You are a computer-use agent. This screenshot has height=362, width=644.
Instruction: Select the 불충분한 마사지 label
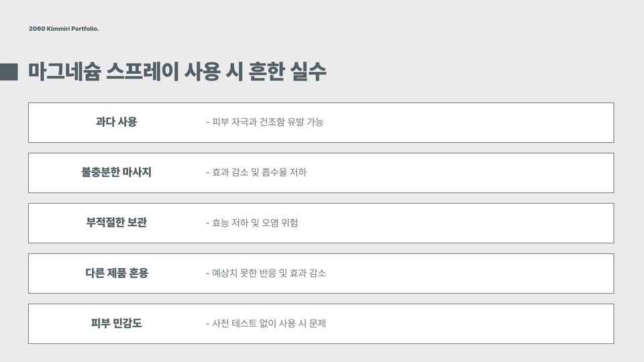click(x=116, y=172)
